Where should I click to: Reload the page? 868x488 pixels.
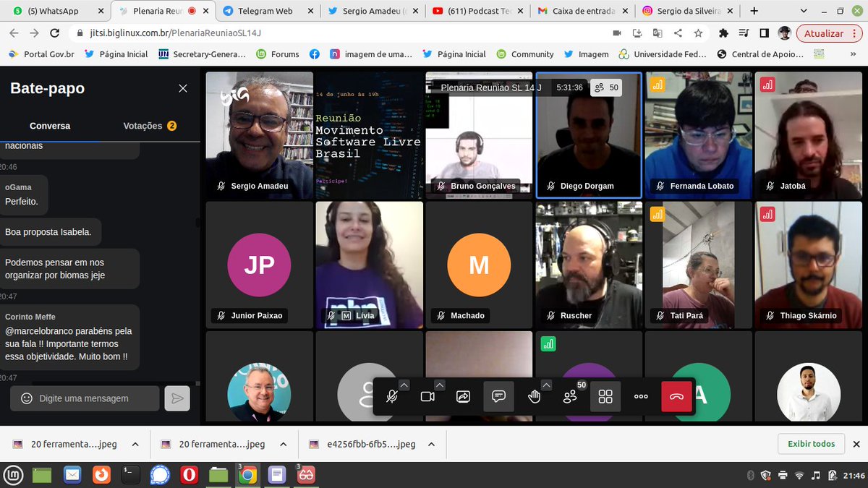pos(55,33)
